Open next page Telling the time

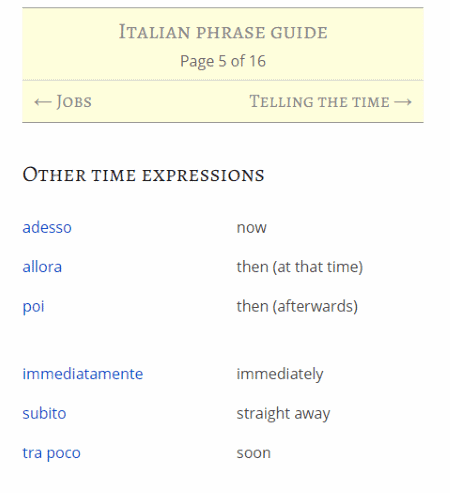[x=331, y=102]
